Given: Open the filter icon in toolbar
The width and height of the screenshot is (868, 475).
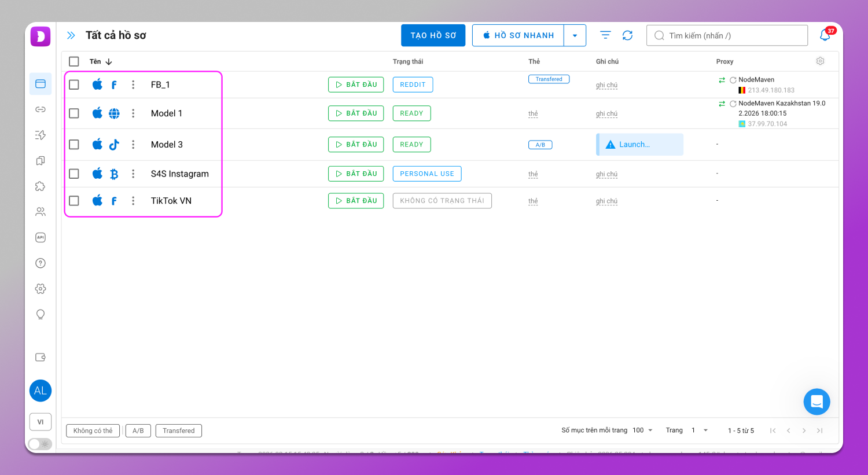Looking at the screenshot, I should (x=605, y=35).
